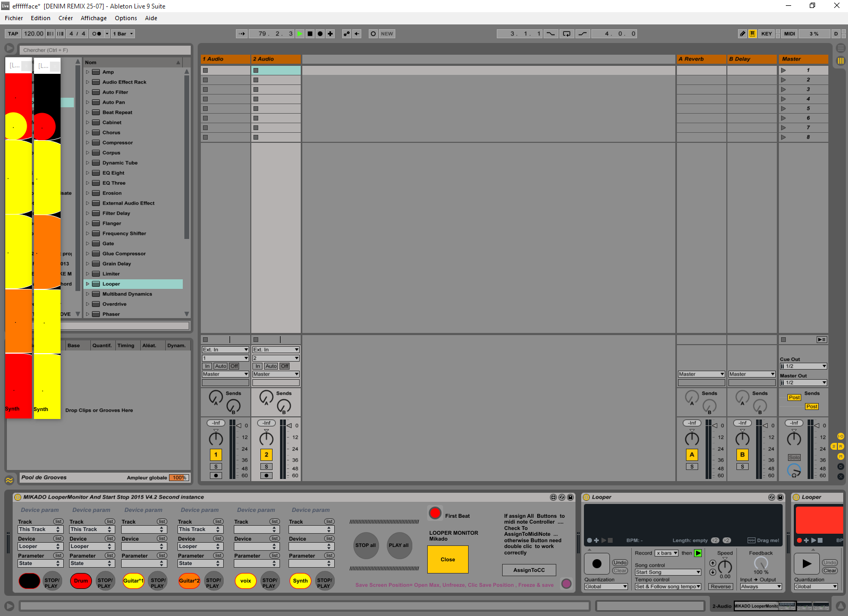
Task: Deactivate track 2 Audio with its activator
Action: point(266,455)
